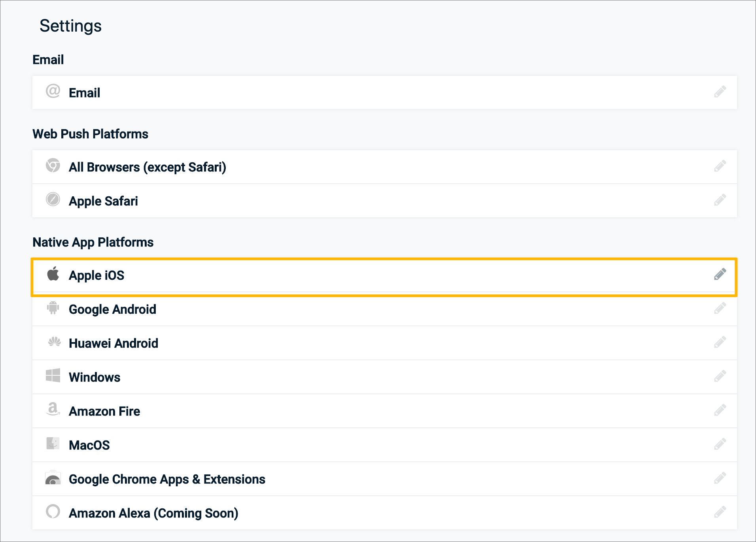Open the Apple Safari platform row
756x542 pixels.
coord(384,201)
